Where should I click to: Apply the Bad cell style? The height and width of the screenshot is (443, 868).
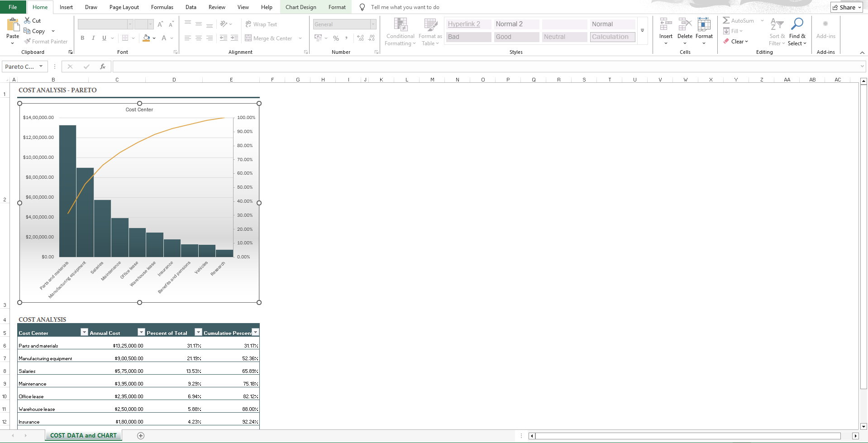tap(468, 37)
